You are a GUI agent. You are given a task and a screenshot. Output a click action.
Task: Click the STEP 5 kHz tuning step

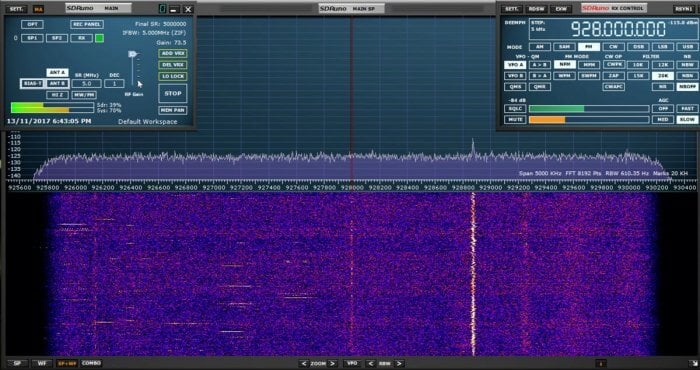(539, 26)
